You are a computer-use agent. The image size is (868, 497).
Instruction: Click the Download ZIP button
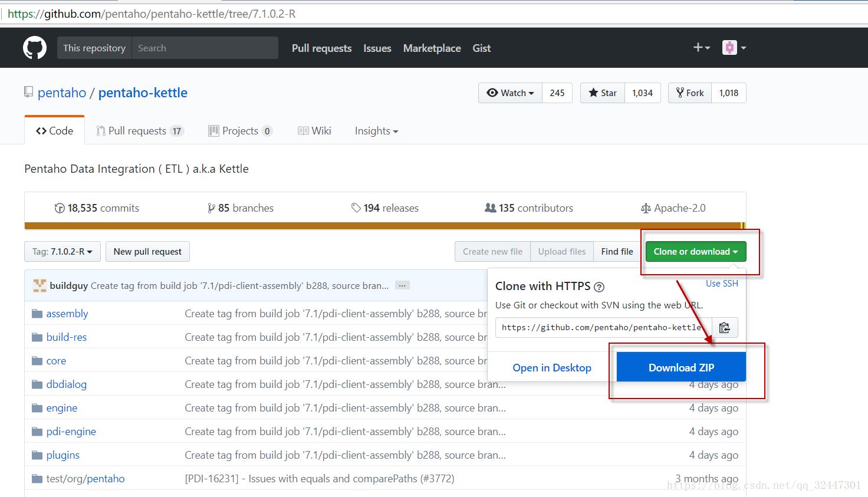coord(681,367)
